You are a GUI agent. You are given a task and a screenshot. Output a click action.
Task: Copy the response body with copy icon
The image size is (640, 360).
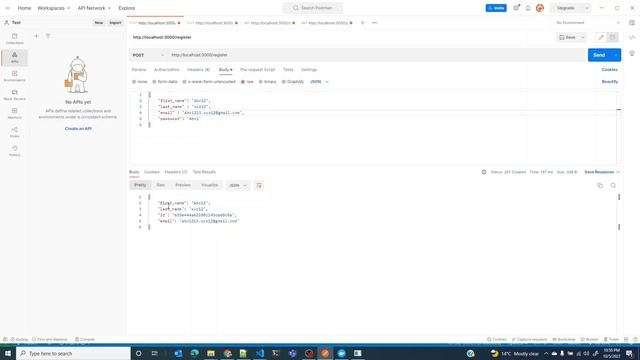click(600, 185)
